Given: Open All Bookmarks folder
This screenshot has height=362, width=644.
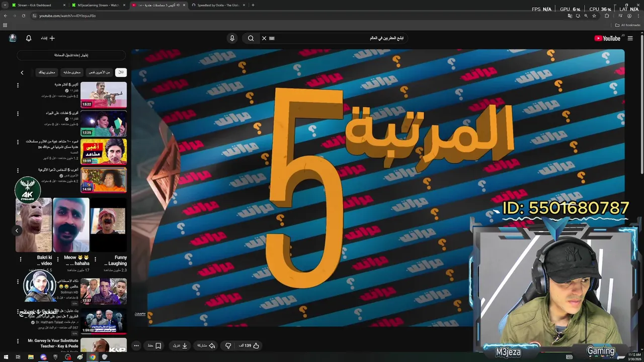Looking at the screenshot, I should 628,25.
